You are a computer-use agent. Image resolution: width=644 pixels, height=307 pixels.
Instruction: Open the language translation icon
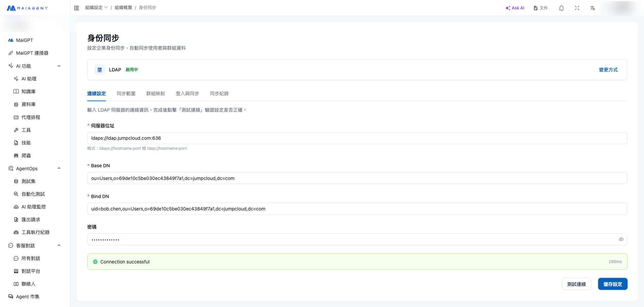coord(593,8)
